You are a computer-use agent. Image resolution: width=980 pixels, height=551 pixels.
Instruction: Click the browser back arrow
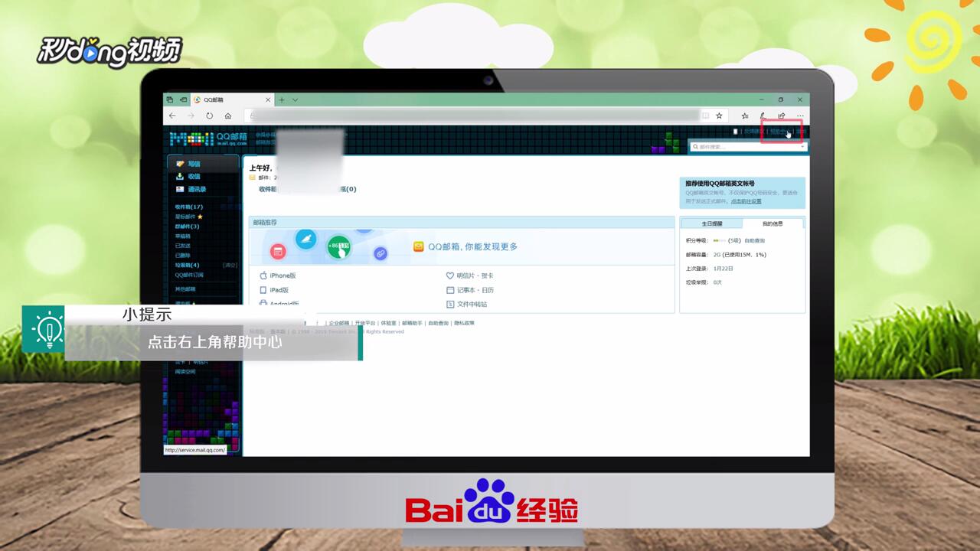[172, 116]
